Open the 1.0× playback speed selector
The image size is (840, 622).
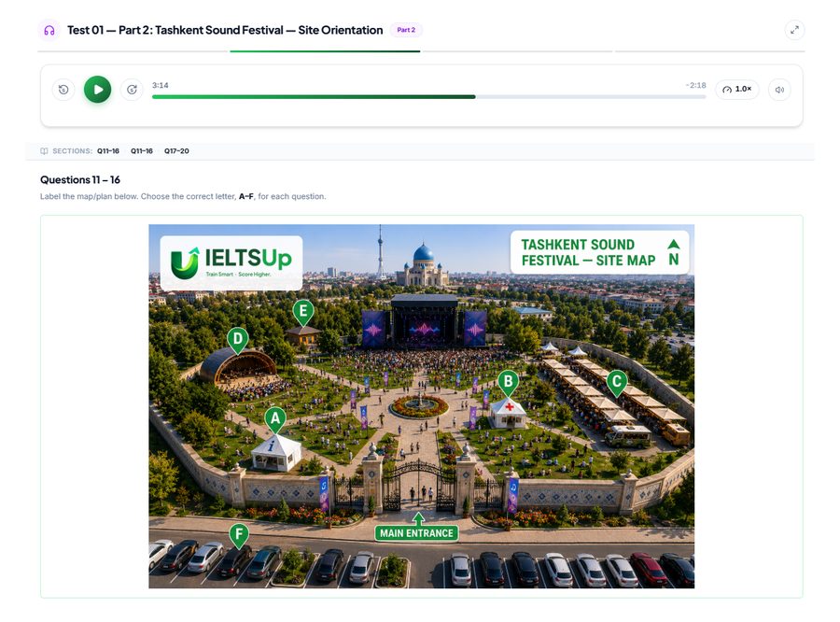(x=737, y=89)
